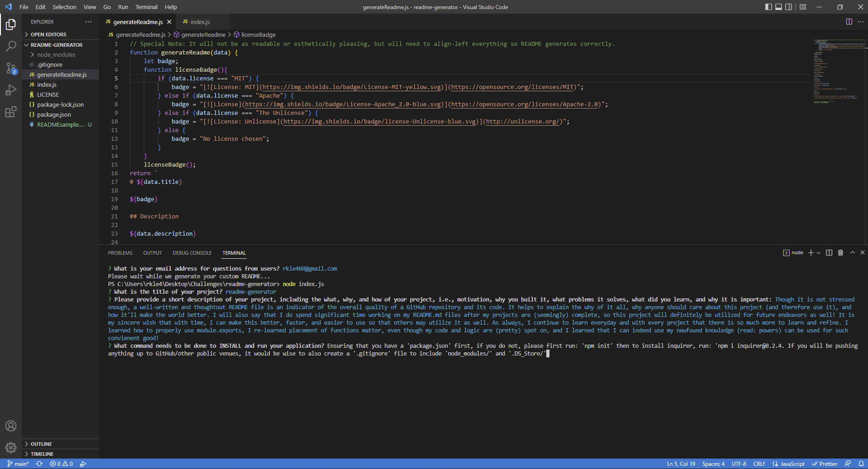Toggle primary side bar visibility
The image size is (868, 469).
click(768, 7)
